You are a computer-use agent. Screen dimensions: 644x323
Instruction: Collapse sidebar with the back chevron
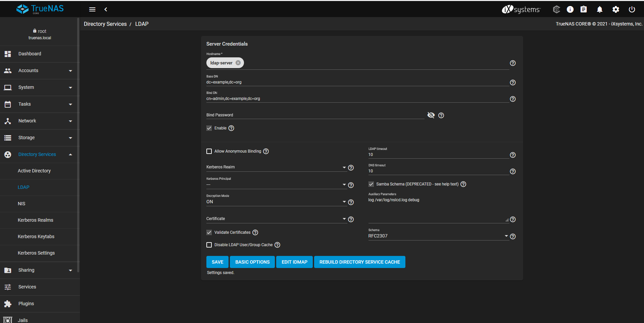click(106, 9)
